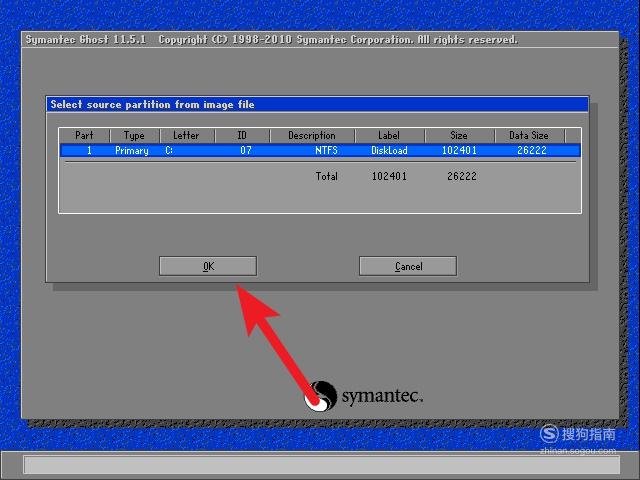Click data size 26222 in the partition row
The width and height of the screenshot is (640, 480).
[532, 150]
